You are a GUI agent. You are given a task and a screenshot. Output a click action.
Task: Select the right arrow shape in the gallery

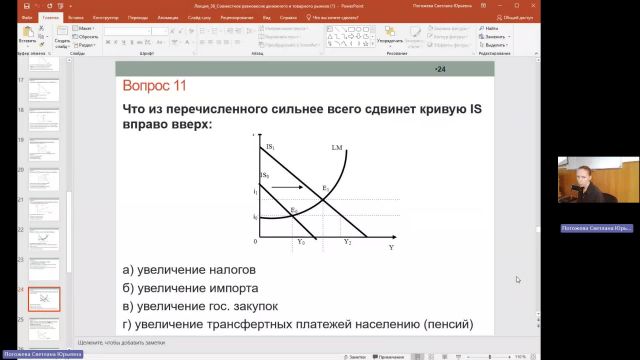tap(351, 36)
